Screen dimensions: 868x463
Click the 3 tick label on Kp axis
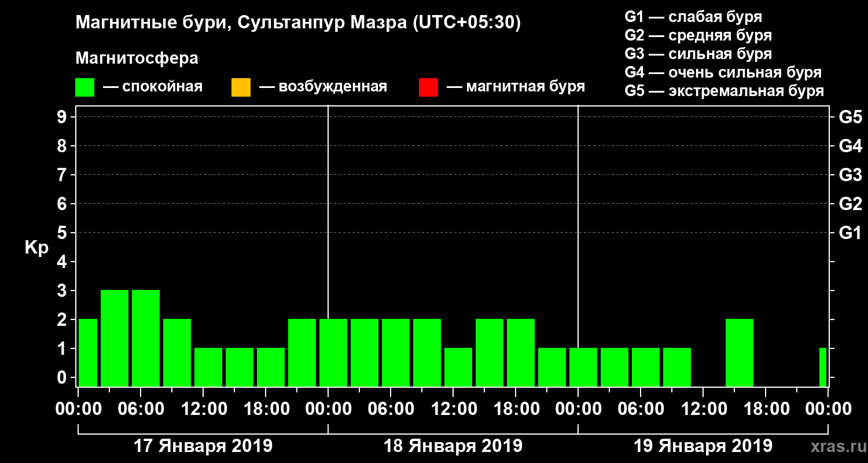(x=63, y=291)
